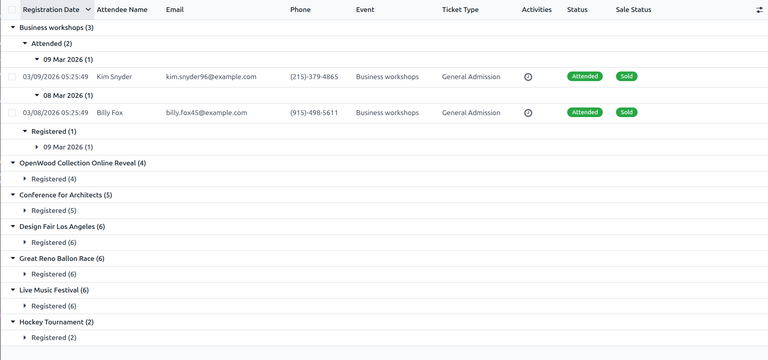This screenshot has width=768, height=360.
Task: Click registration date 03/08/2026 05:25:49
Action: click(55, 113)
